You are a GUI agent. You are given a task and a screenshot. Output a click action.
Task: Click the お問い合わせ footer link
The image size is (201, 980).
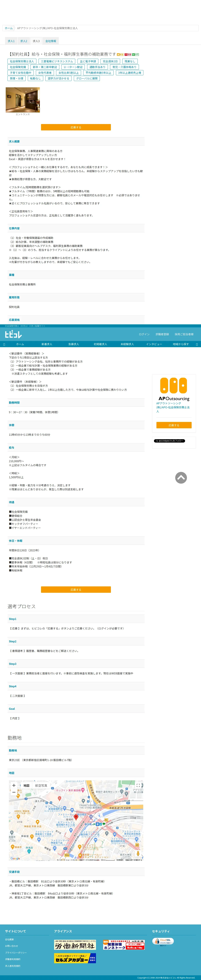point(11,946)
